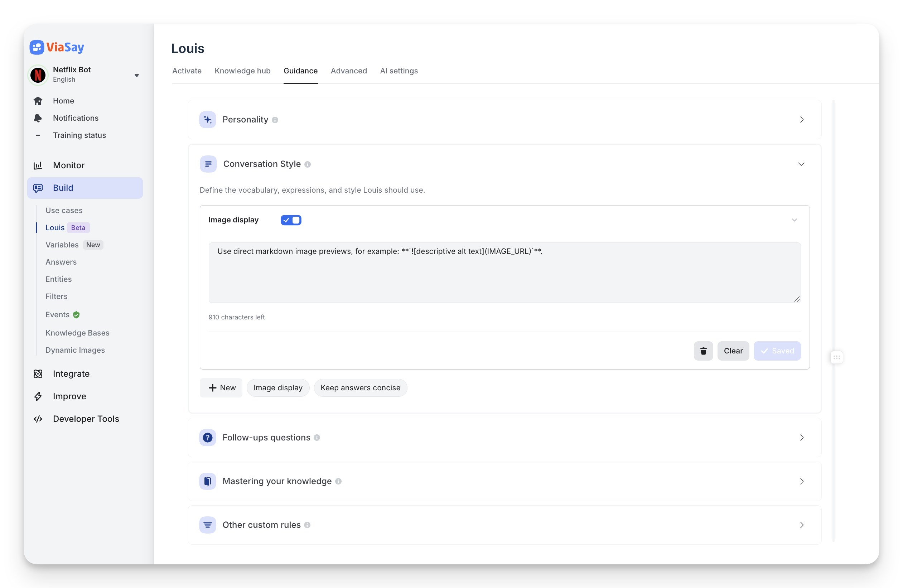Screen dimensions: 903x588
Task: Open Notifications bell in sidebar
Action: pyautogui.click(x=38, y=118)
